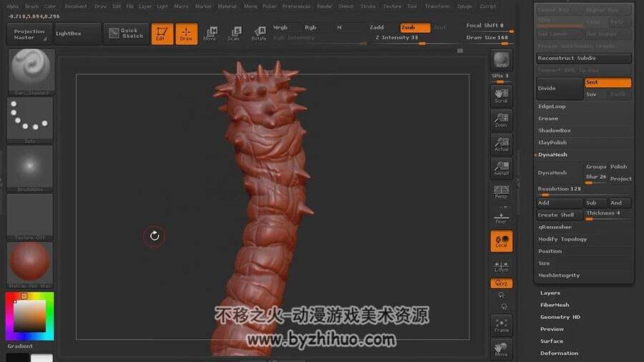Click the Move view icon in right shelf
644x362 pixels.
[x=501, y=349]
